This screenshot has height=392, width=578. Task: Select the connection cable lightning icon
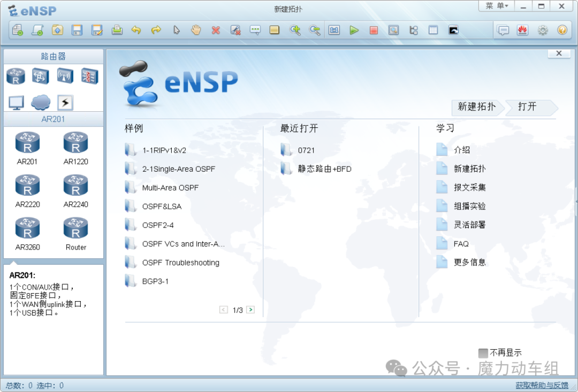pyautogui.click(x=65, y=103)
